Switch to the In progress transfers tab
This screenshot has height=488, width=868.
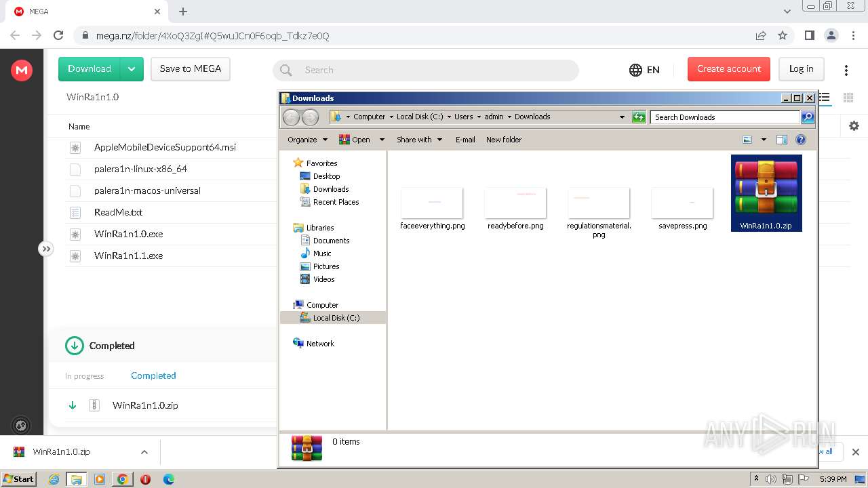(85, 376)
